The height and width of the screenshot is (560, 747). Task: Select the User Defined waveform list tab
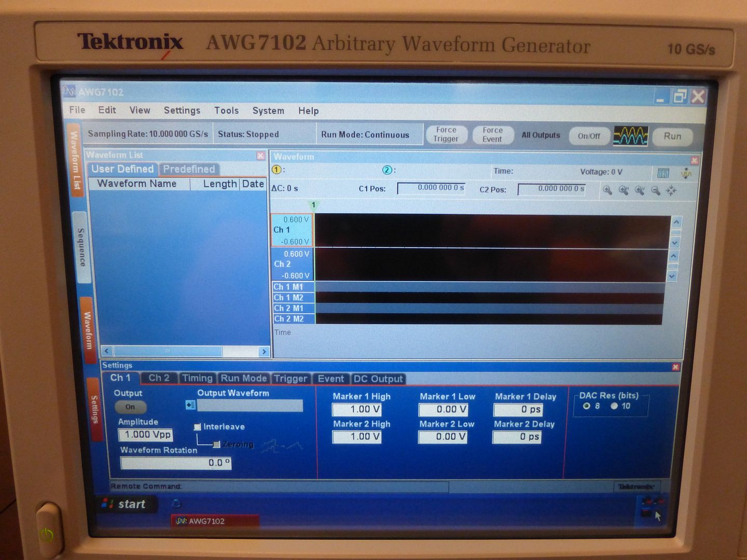122,169
